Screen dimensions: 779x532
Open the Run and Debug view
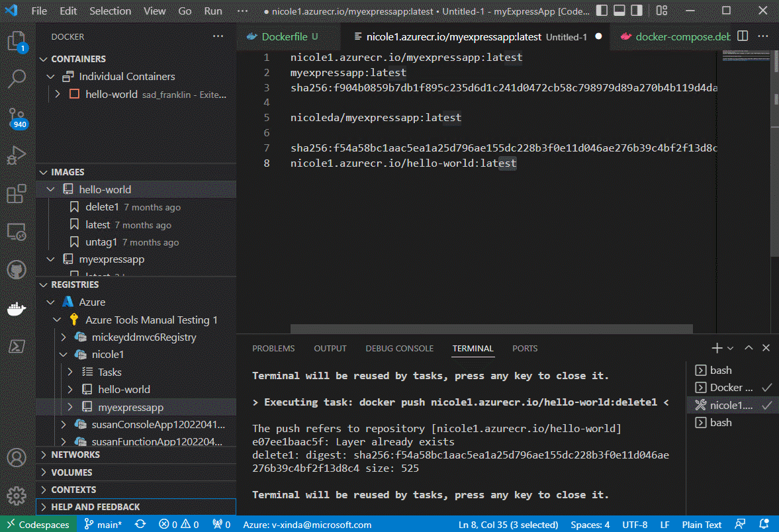pyautogui.click(x=17, y=155)
